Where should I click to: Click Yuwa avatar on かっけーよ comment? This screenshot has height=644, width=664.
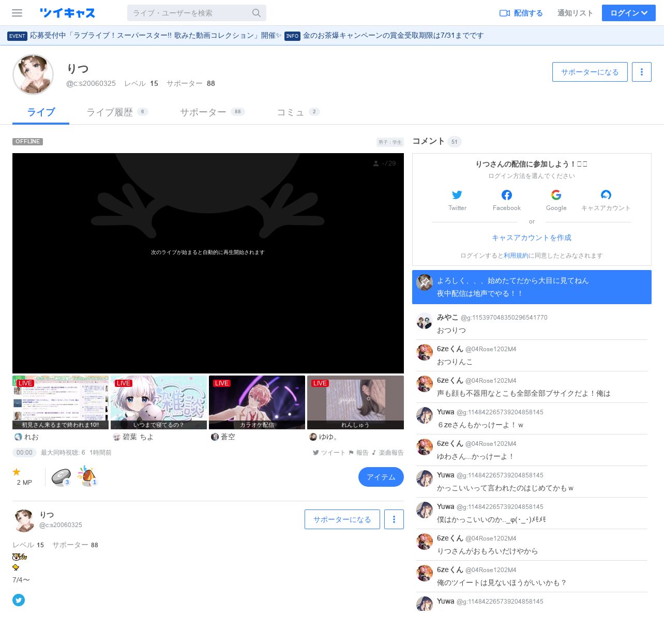(425, 416)
